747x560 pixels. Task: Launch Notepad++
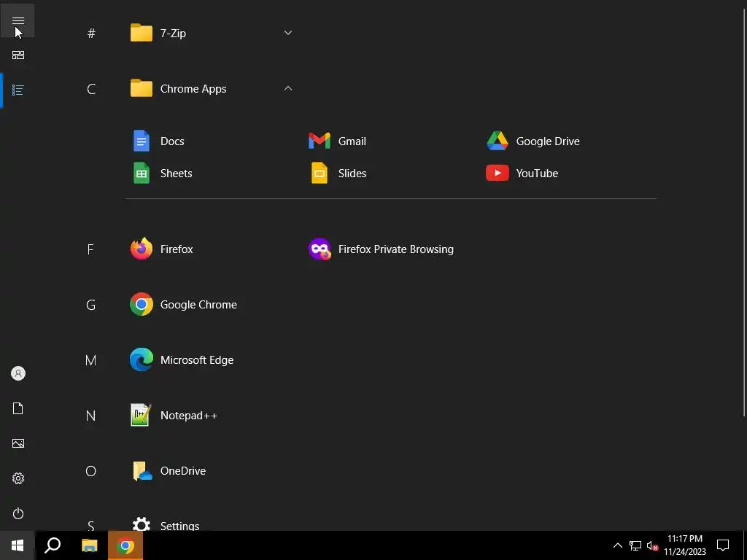pyautogui.click(x=174, y=415)
